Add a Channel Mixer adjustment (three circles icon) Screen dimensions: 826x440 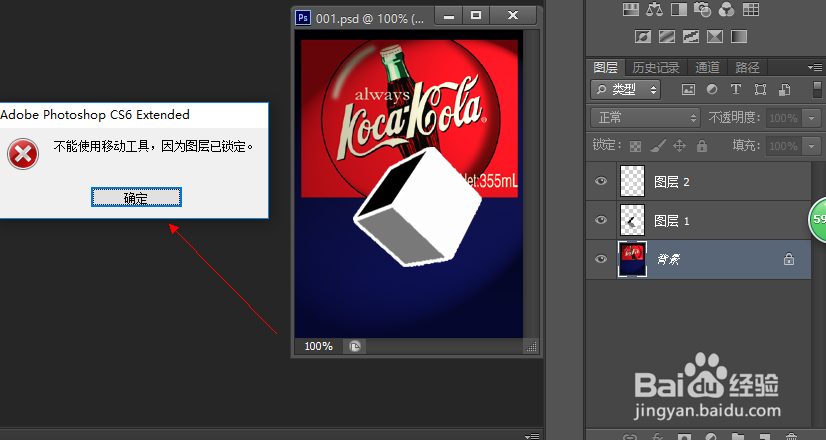pos(726,9)
